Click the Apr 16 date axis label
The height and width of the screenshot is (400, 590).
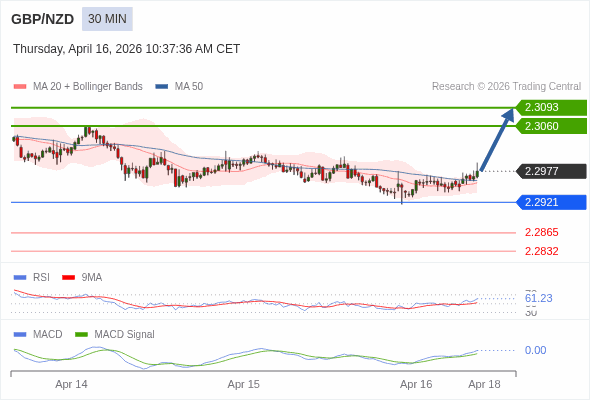(x=416, y=384)
